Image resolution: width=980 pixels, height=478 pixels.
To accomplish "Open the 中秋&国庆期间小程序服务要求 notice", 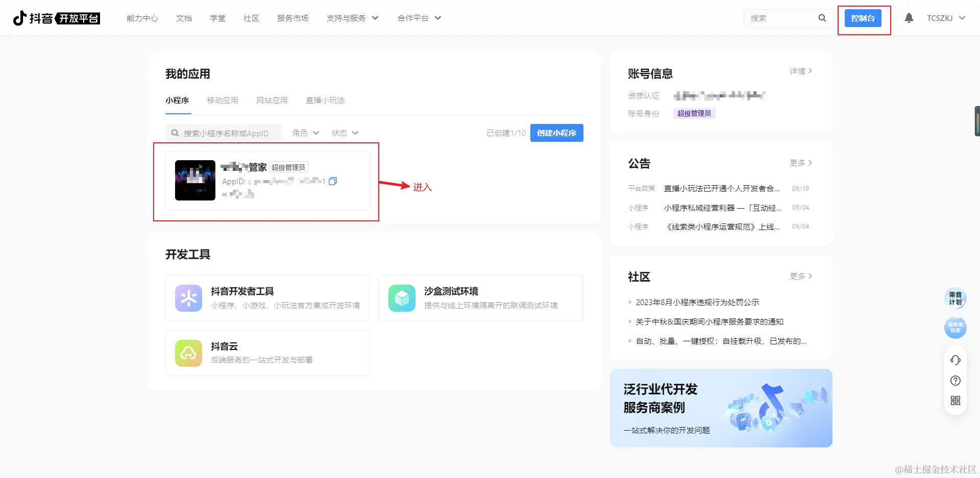I will click(709, 322).
